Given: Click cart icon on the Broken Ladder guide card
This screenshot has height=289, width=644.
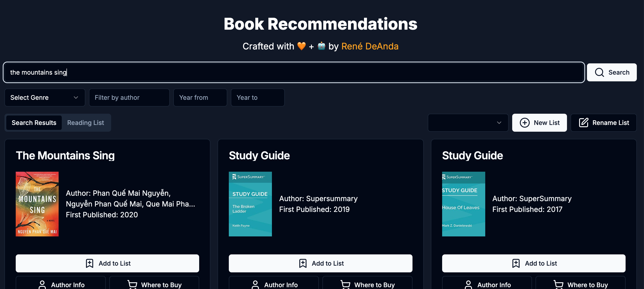Looking at the screenshot, I should pos(345,284).
